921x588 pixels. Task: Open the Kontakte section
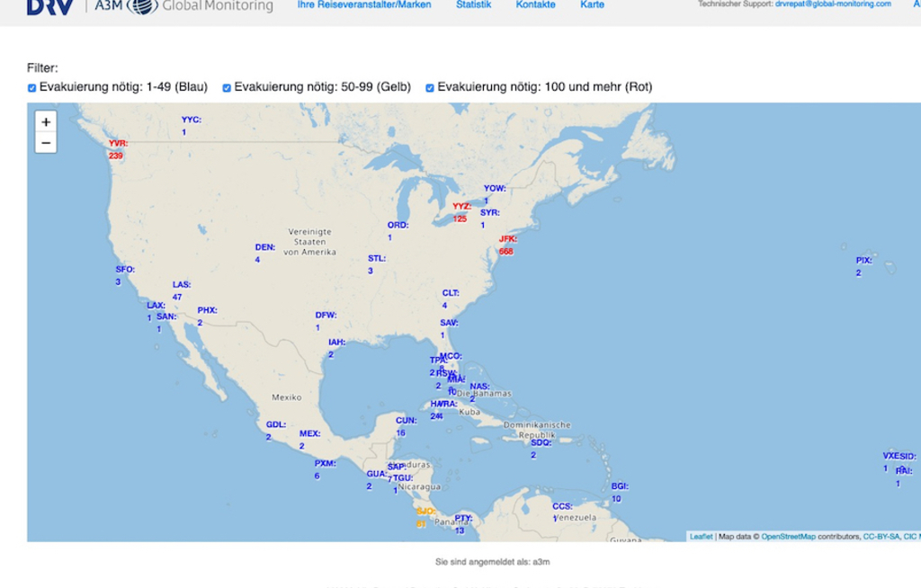coord(535,4)
